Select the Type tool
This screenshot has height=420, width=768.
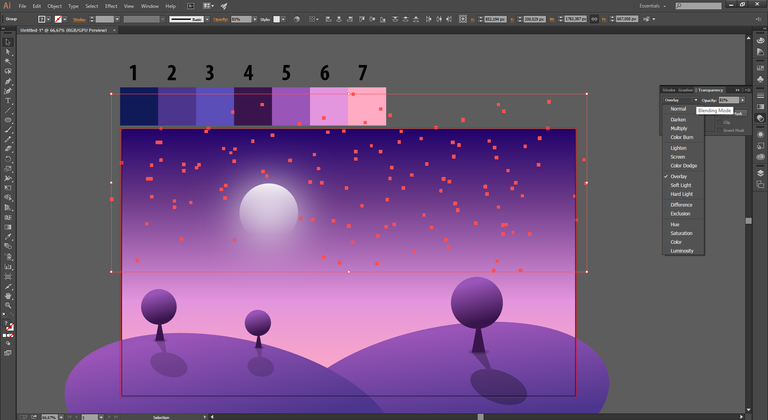point(7,100)
